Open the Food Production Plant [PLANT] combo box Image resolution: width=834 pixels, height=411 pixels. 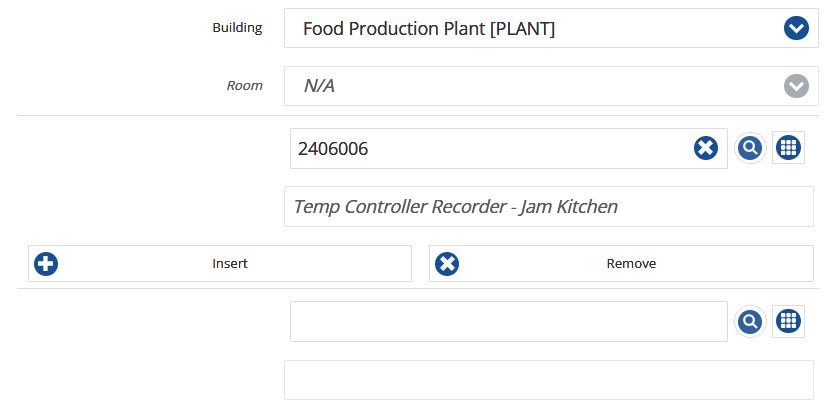pos(551,28)
